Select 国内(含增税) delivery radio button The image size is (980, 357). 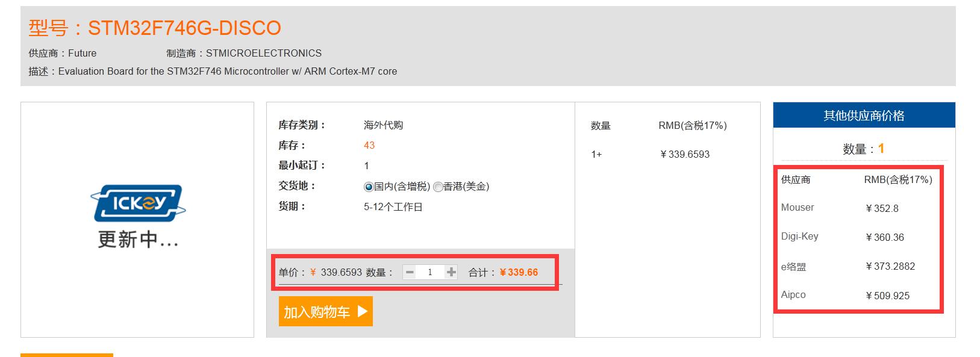pyautogui.click(x=369, y=187)
